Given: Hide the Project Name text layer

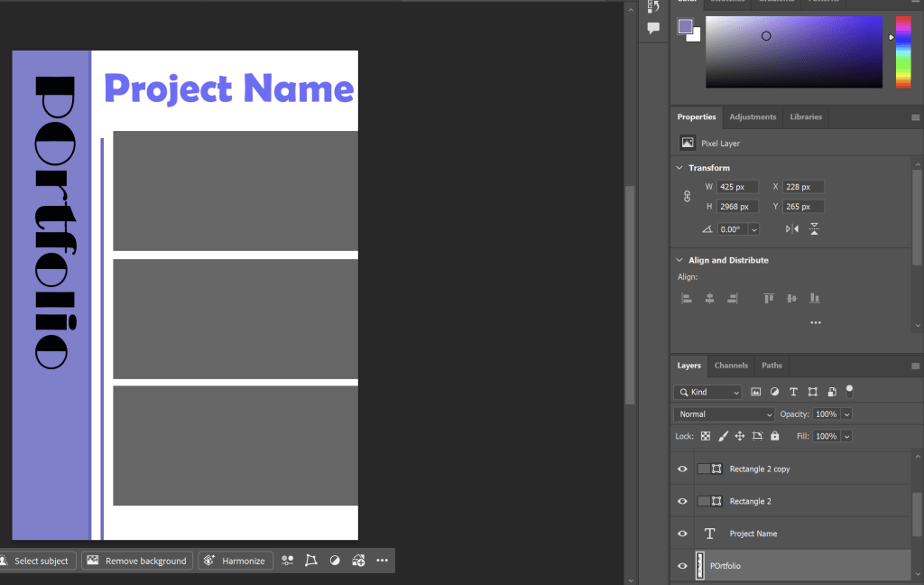Looking at the screenshot, I should 682,534.
